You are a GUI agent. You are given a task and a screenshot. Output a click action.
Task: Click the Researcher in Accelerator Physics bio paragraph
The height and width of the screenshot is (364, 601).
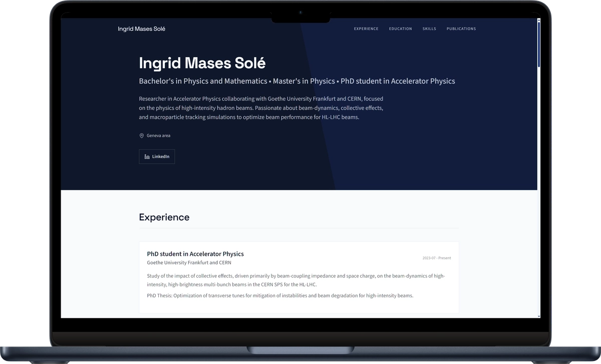click(x=261, y=108)
